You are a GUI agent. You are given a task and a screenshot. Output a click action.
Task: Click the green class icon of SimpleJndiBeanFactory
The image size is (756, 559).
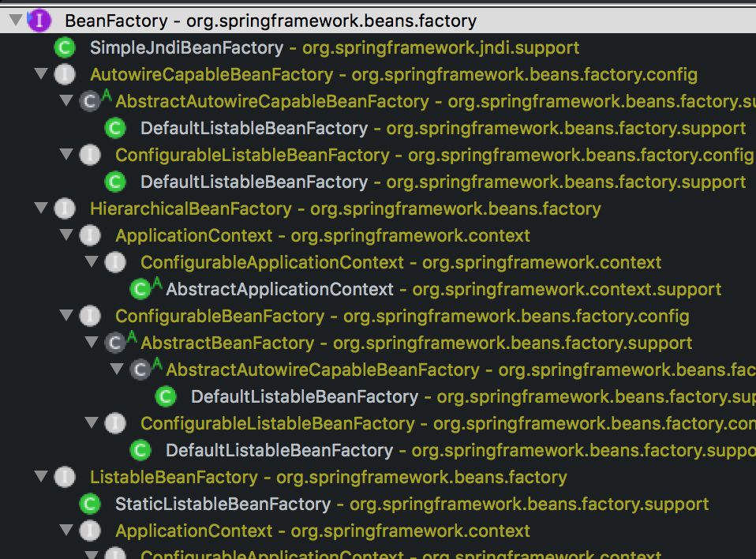pos(64,48)
